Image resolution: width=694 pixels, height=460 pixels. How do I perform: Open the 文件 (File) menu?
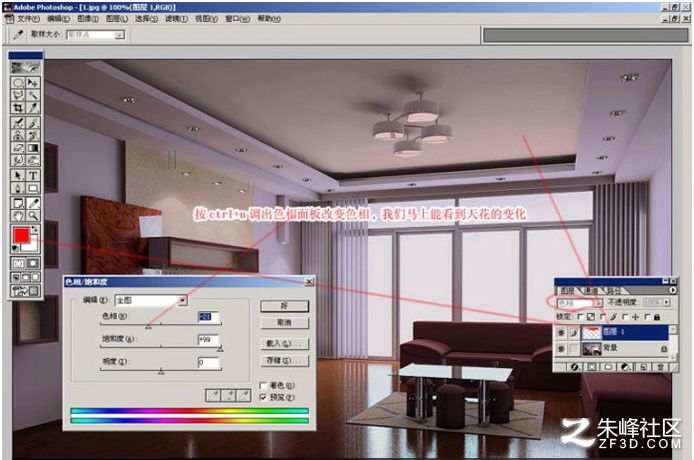coord(28,19)
